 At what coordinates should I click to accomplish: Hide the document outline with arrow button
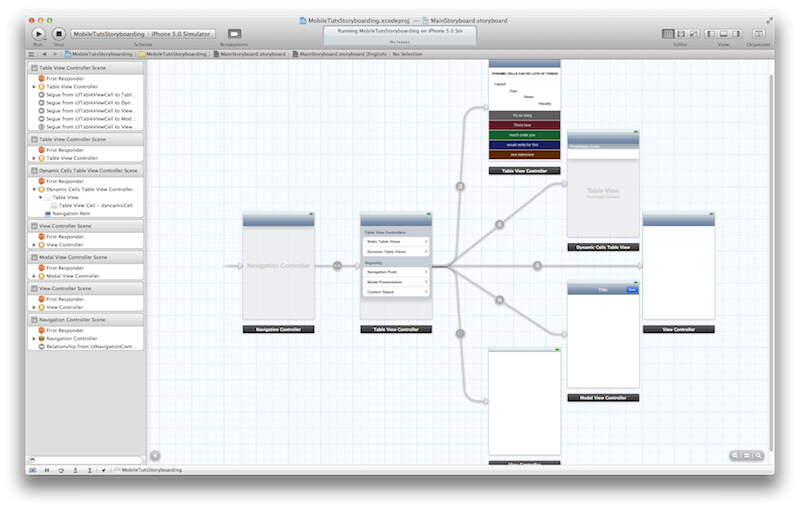pyautogui.click(x=155, y=455)
